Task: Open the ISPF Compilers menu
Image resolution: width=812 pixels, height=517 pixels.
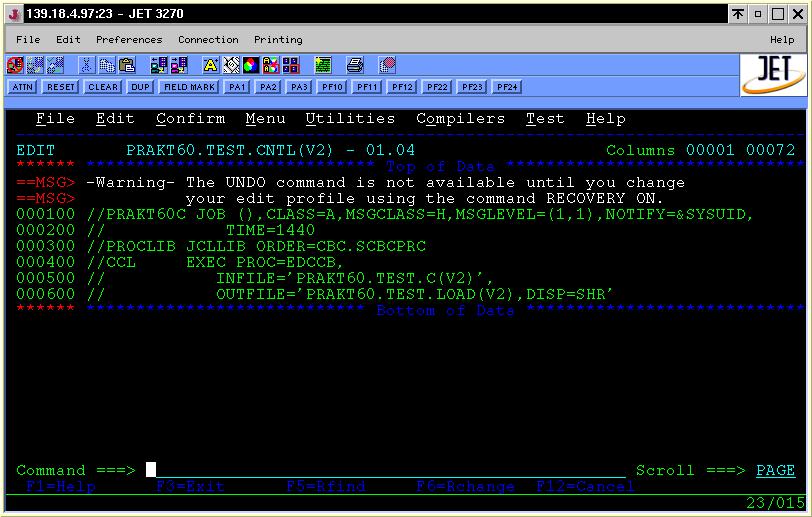Action: tap(460, 119)
